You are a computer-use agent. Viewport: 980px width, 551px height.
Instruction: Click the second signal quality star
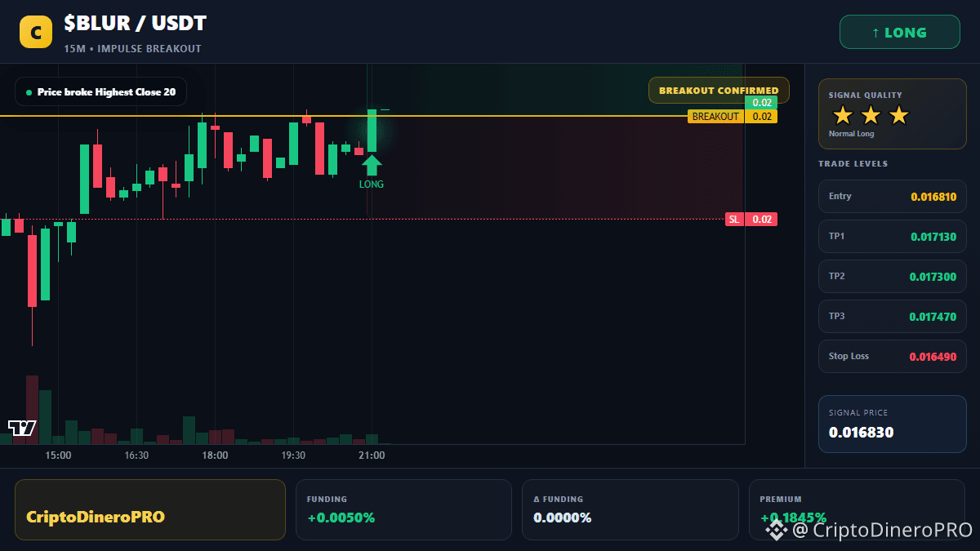(x=871, y=115)
